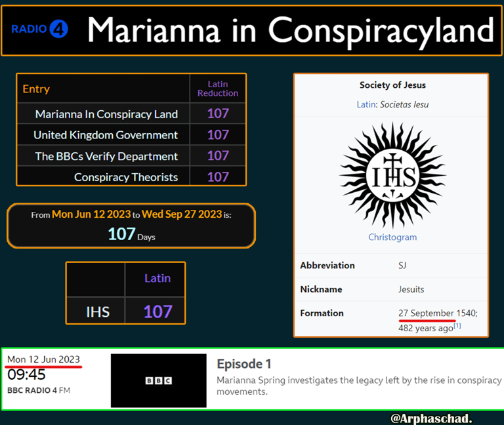
Task: Click 107 value beside Marianna In Conspiracy Land
Action: tap(218, 113)
